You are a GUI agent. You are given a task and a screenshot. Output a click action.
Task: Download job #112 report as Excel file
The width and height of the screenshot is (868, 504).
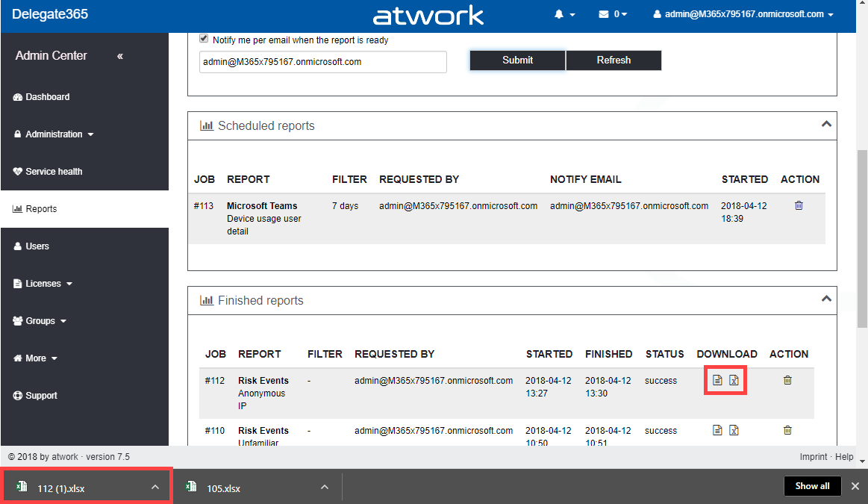pyautogui.click(x=734, y=381)
